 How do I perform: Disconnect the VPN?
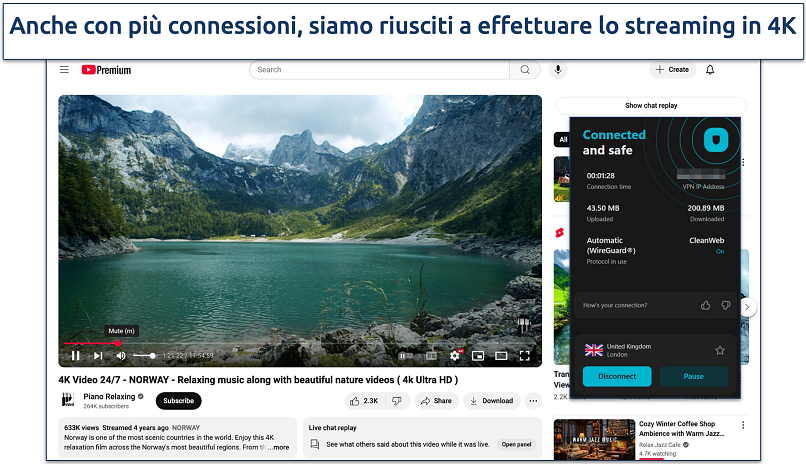pyautogui.click(x=617, y=376)
